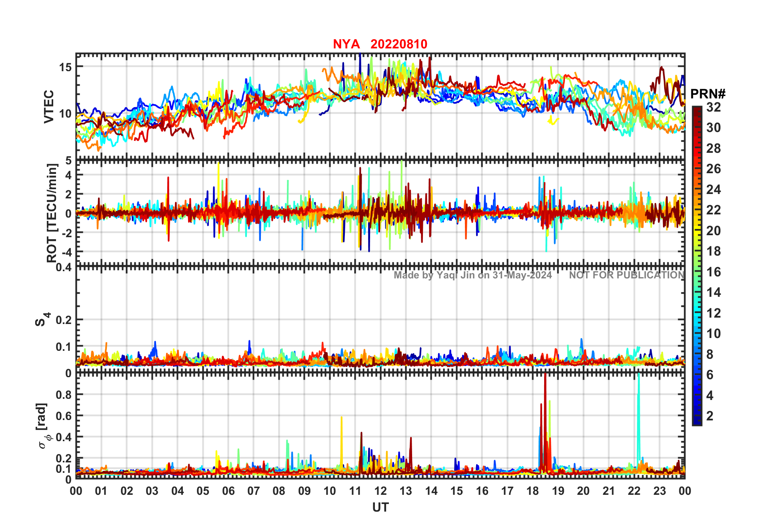
Task: Select UT axis hour tick "21"
Action: click(x=609, y=491)
